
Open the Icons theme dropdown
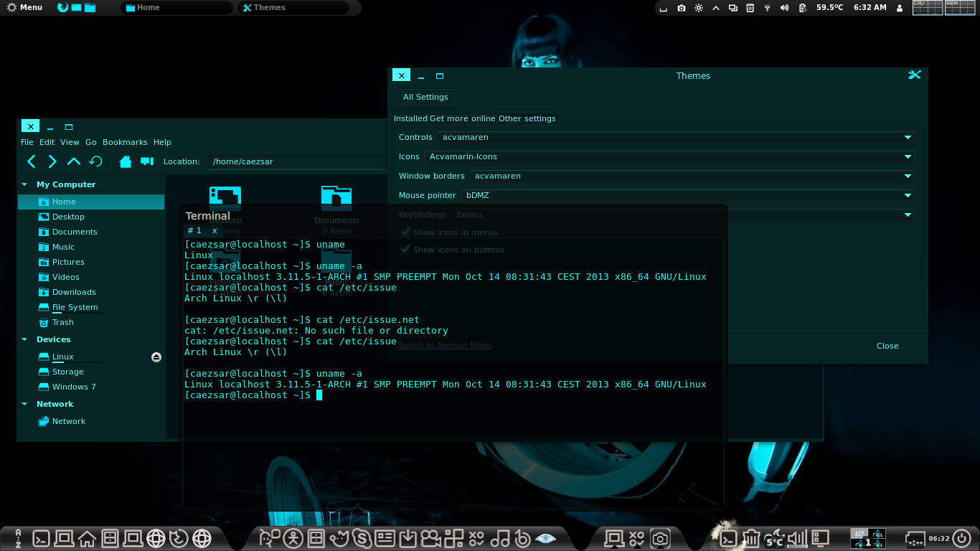point(669,156)
